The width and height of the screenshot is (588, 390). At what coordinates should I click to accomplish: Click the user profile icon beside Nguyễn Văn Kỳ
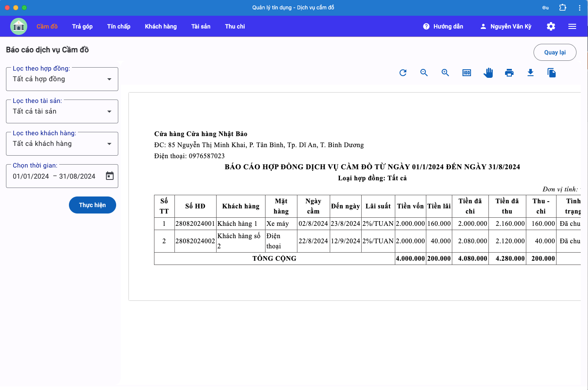(483, 26)
